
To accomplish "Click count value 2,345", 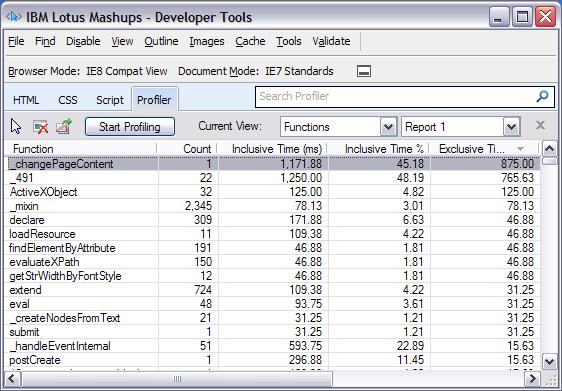I will (x=198, y=206).
